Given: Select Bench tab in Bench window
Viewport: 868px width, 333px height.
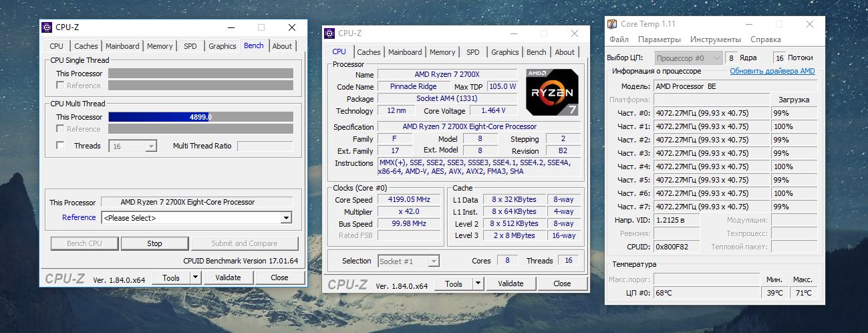Looking at the screenshot, I should pos(254,45).
